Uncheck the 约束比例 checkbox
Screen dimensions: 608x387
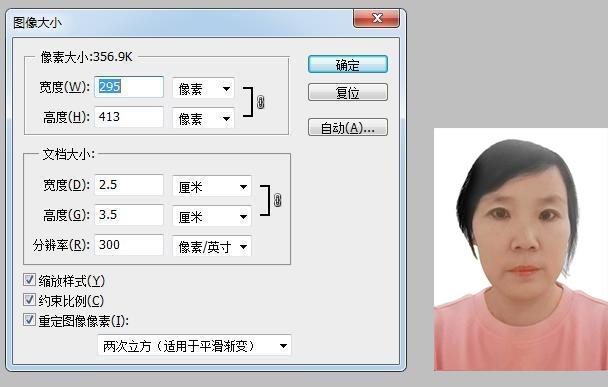(x=29, y=300)
